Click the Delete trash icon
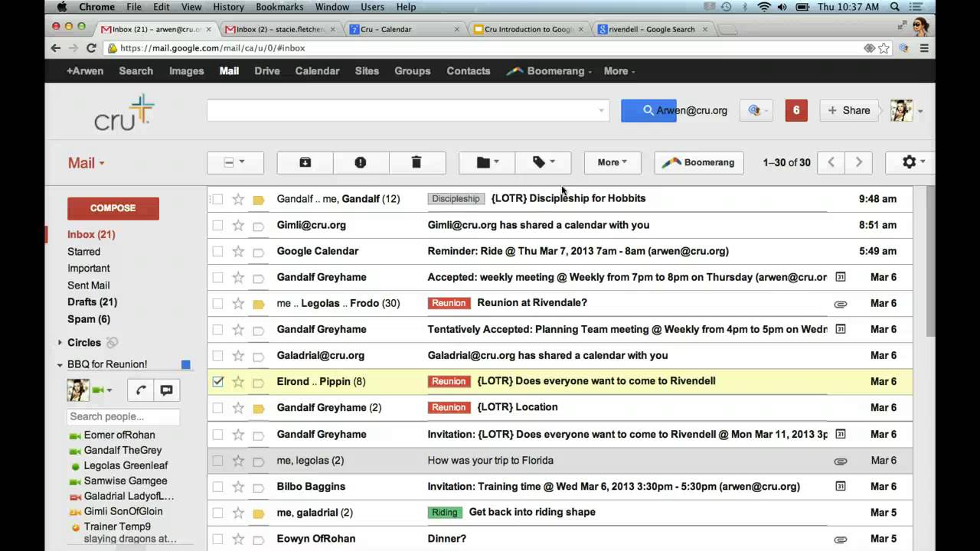This screenshot has height=551, width=980. click(x=416, y=162)
